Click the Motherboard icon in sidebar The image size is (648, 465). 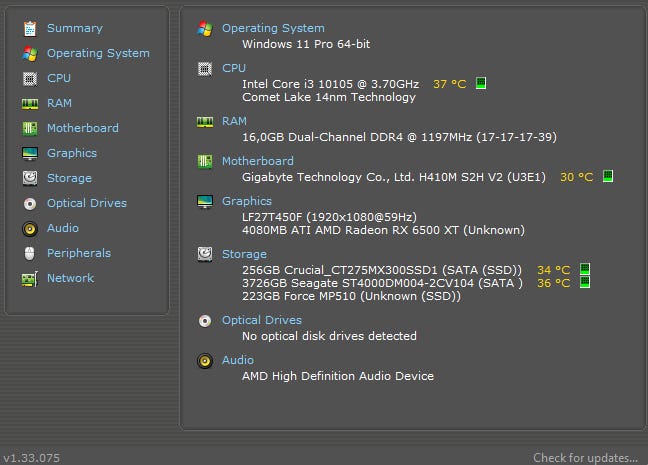(29, 128)
